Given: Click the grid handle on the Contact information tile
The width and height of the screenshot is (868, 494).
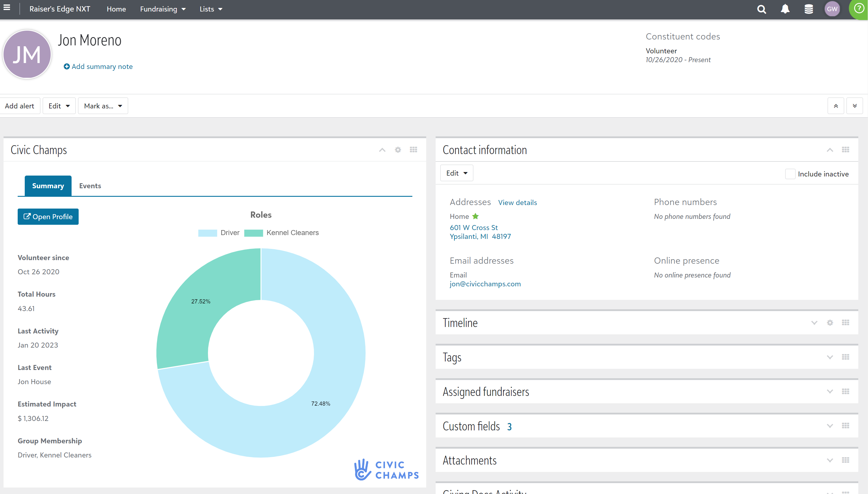Looking at the screenshot, I should click(x=845, y=150).
